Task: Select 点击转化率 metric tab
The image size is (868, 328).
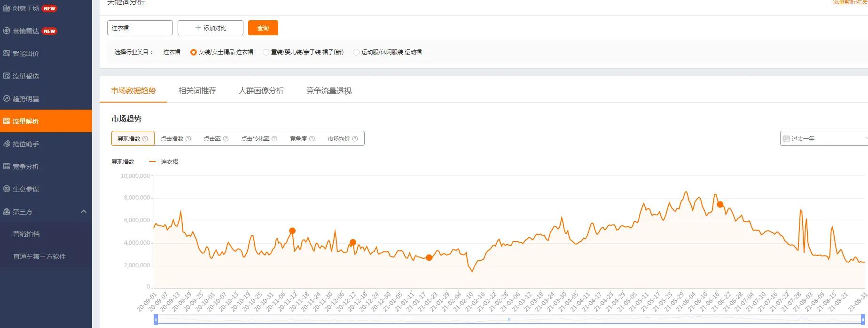Action: point(259,138)
